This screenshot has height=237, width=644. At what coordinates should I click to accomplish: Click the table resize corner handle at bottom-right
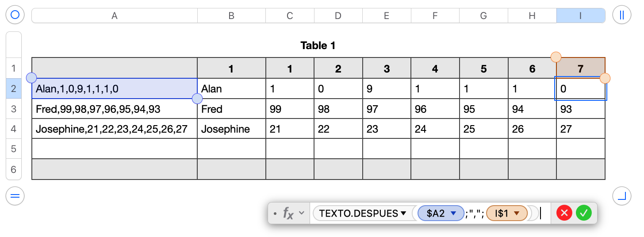point(621,196)
